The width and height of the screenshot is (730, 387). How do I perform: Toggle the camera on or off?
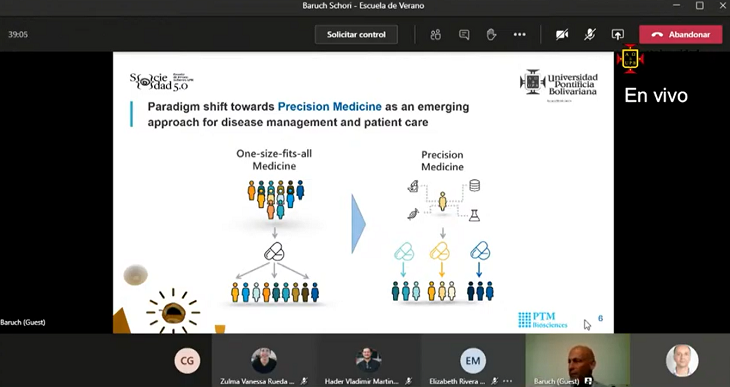click(562, 34)
